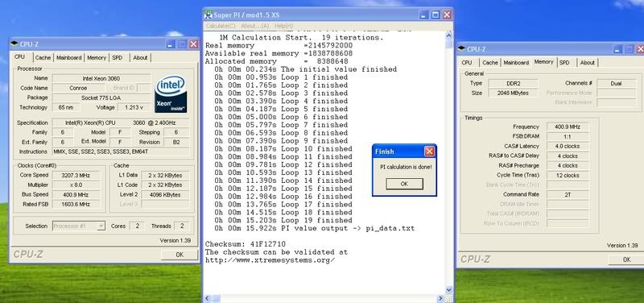Click the Intel Xeon 3060 name field

[x=101, y=78]
